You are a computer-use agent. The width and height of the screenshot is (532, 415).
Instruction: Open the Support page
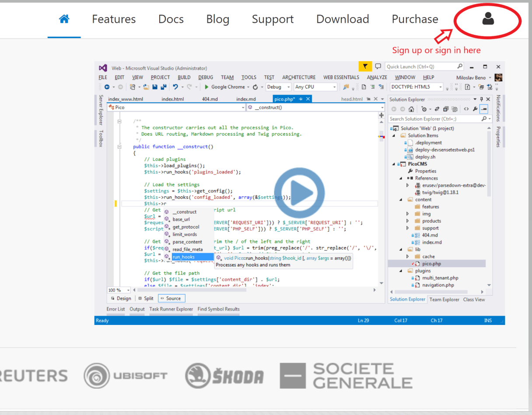tap(273, 19)
